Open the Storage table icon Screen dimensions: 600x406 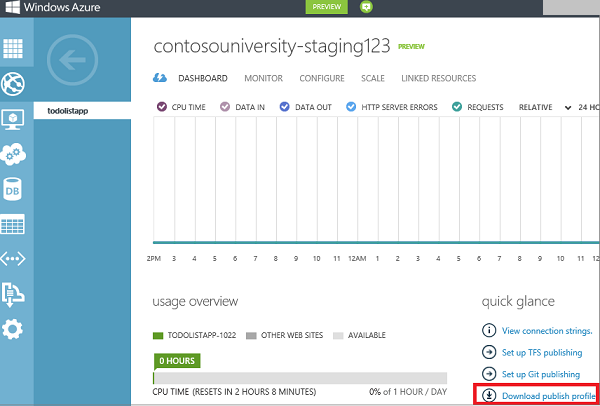[15, 224]
